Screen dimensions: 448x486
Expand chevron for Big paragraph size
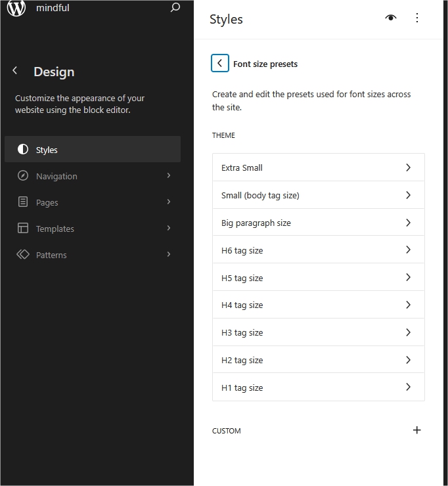pyautogui.click(x=408, y=223)
